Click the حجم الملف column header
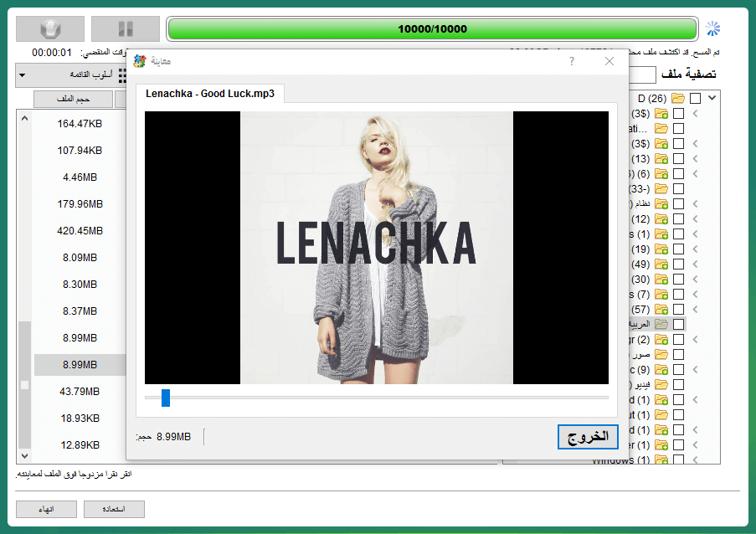This screenshot has height=534, width=756. point(74,99)
